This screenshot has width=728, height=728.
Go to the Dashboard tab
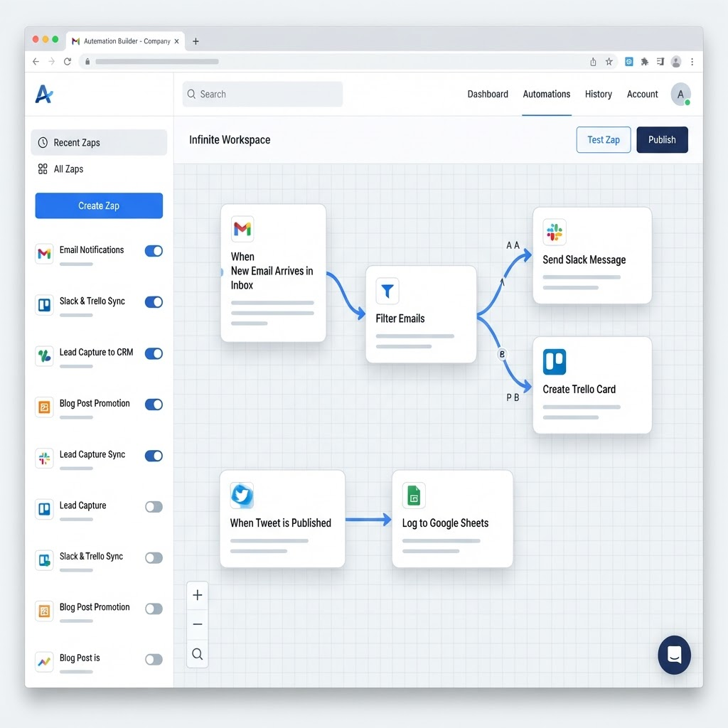488,94
